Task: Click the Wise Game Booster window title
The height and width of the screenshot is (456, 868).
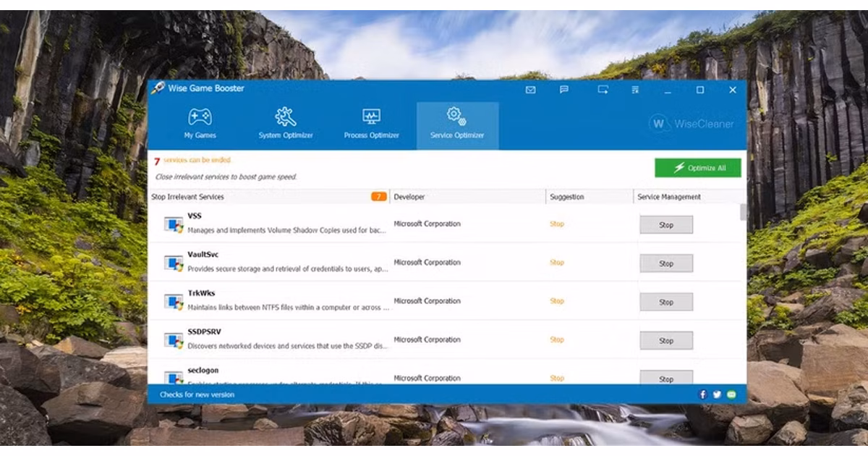Action: tap(206, 88)
